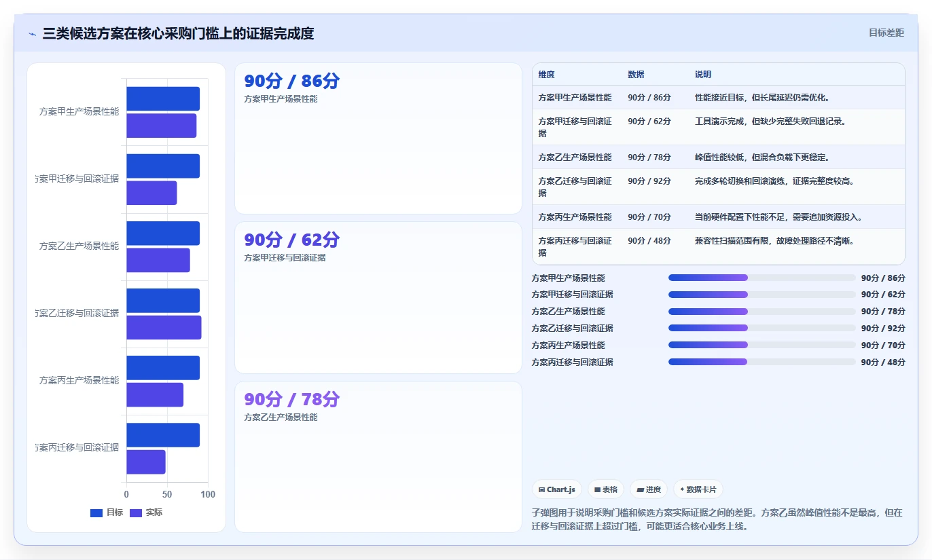Click the progress bar for 方案乙迁移与回滚证据

click(x=762, y=329)
